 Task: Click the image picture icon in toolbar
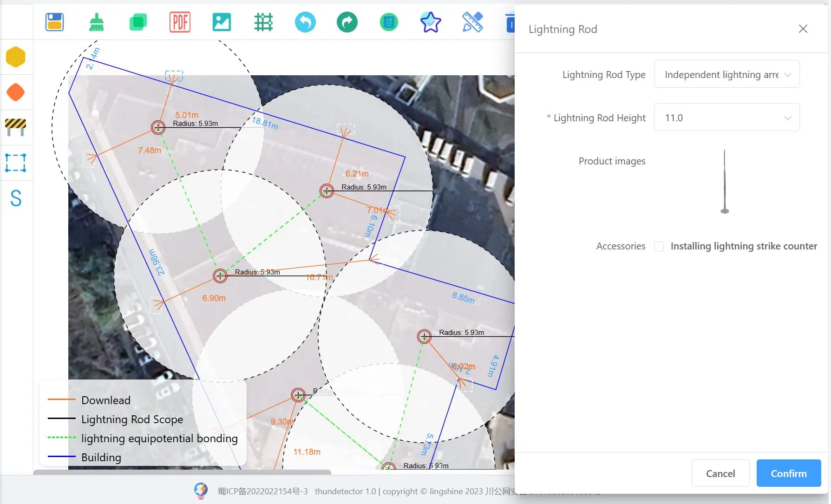[222, 22]
